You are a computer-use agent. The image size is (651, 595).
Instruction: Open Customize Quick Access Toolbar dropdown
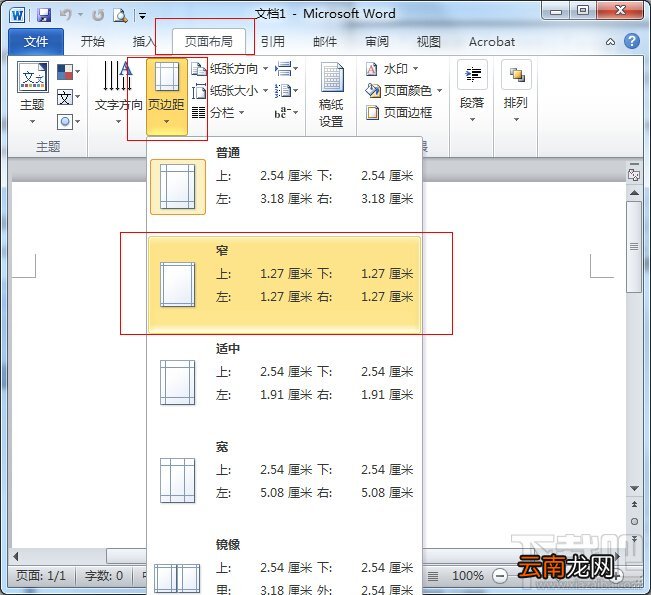pyautogui.click(x=142, y=16)
